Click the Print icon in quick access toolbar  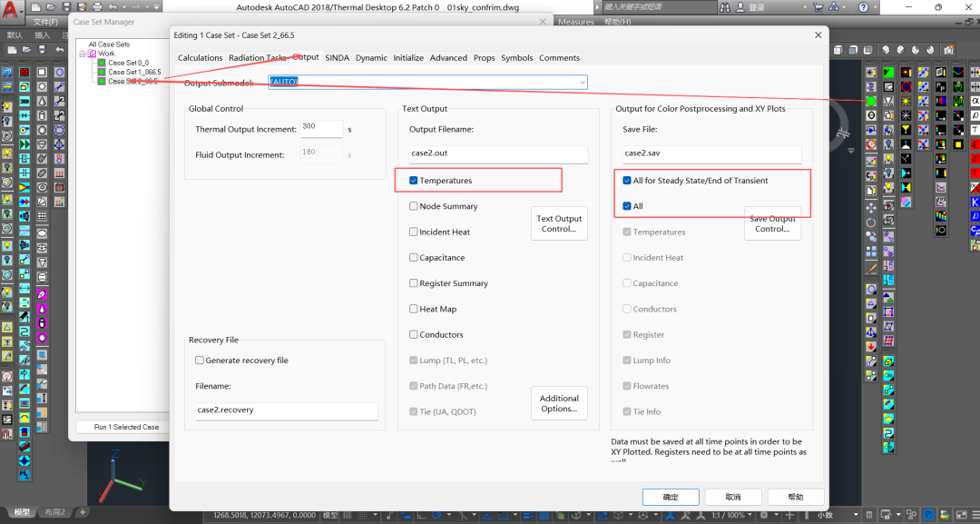click(x=97, y=7)
